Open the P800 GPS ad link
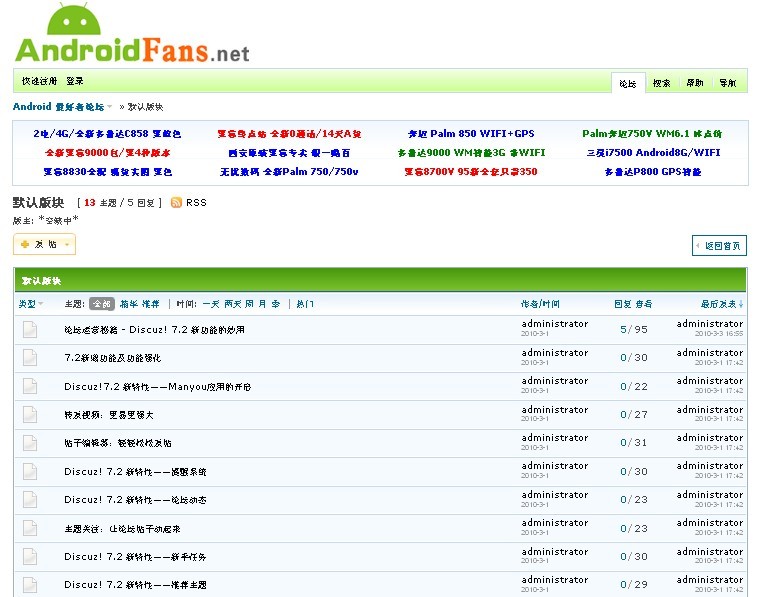759x597 pixels. point(653,171)
